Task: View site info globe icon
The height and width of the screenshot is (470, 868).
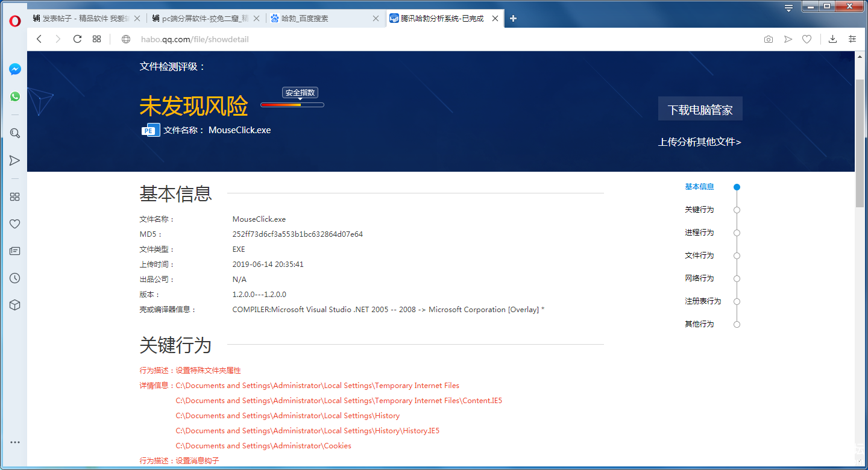Action: pyautogui.click(x=126, y=39)
